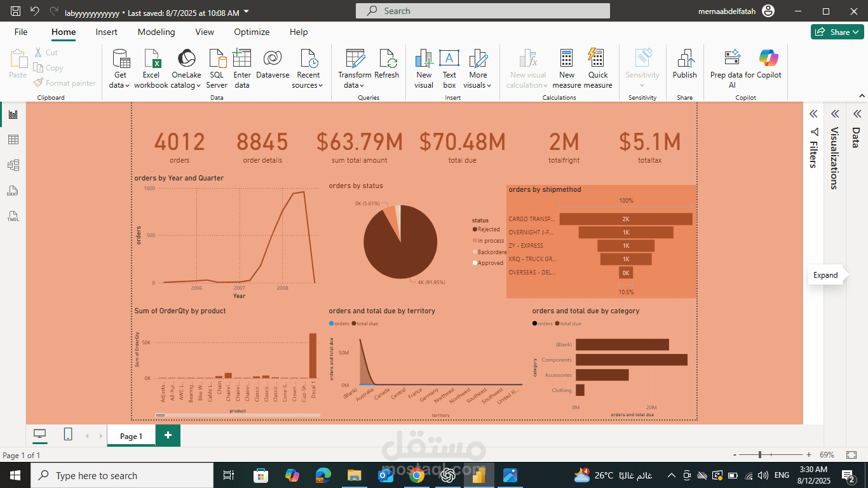Viewport: 868px width, 488px height.
Task: Open the More visuals menu
Action: pos(478,69)
